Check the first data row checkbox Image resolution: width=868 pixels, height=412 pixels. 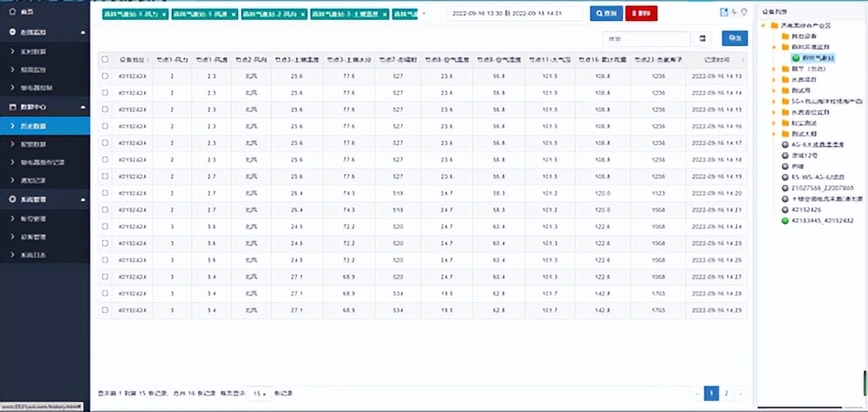click(105, 76)
